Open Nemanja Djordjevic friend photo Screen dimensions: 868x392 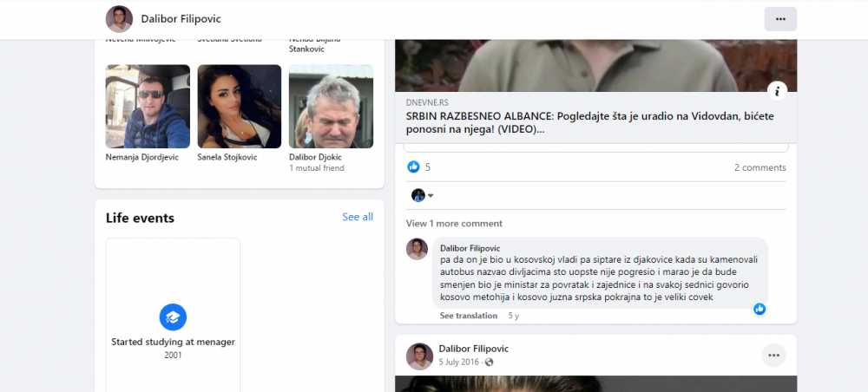(x=148, y=107)
